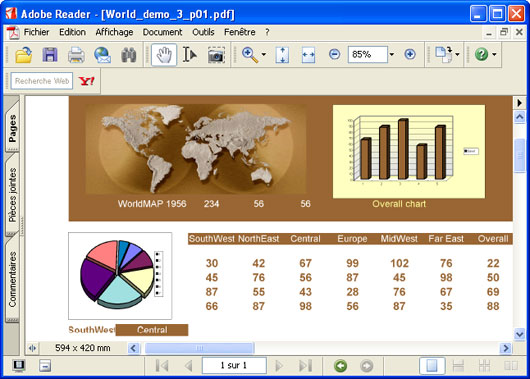Expand the Zoom In tool dropdown
This screenshot has height=379, width=530.
pyautogui.click(x=264, y=54)
